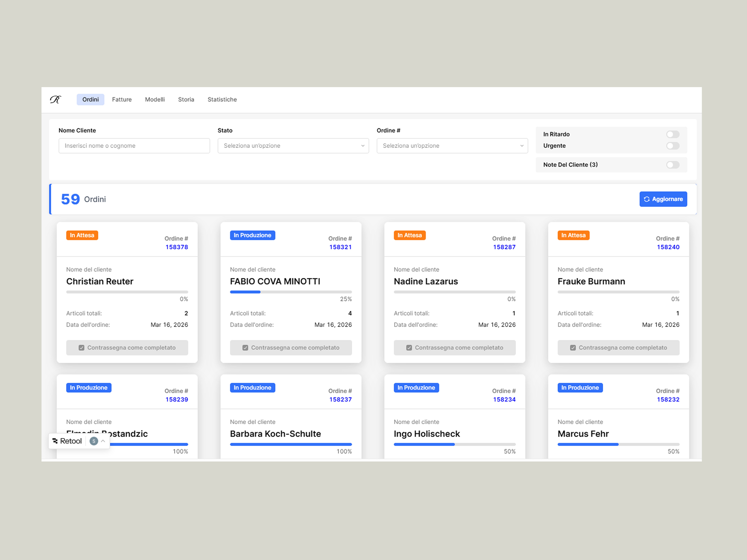Turn on the Urgente switch

(672, 146)
